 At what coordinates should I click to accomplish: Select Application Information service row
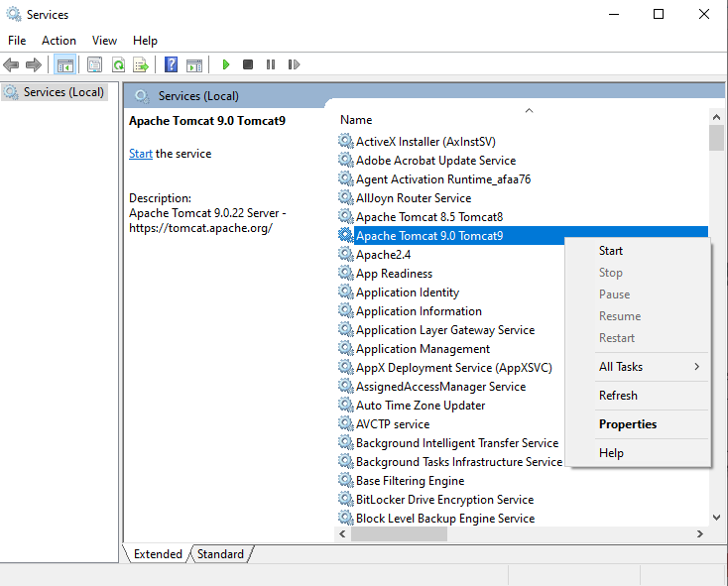[419, 311]
